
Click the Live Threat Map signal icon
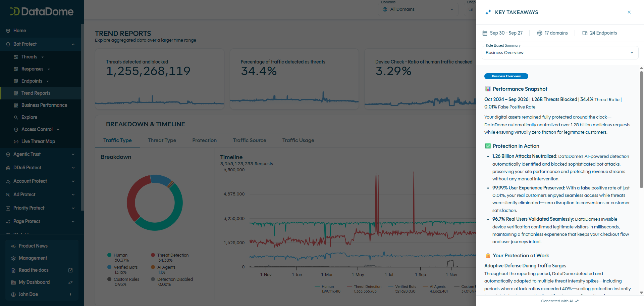[16, 142]
